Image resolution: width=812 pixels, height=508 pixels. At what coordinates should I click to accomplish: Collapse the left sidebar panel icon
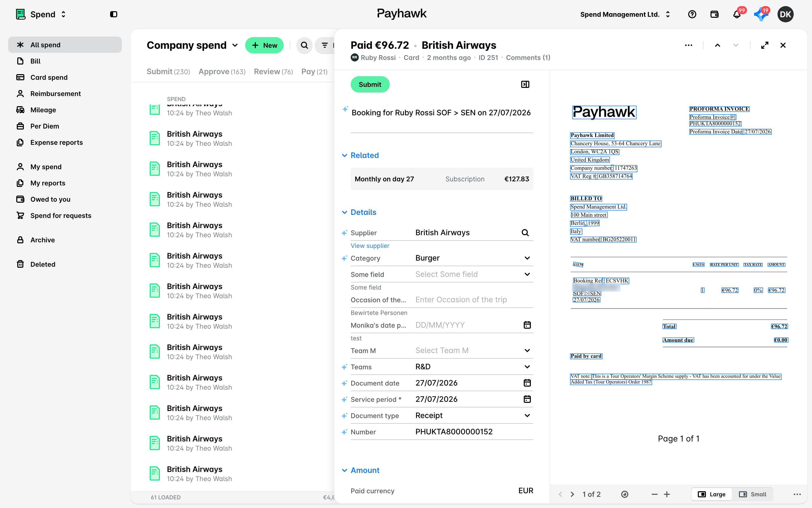click(114, 14)
